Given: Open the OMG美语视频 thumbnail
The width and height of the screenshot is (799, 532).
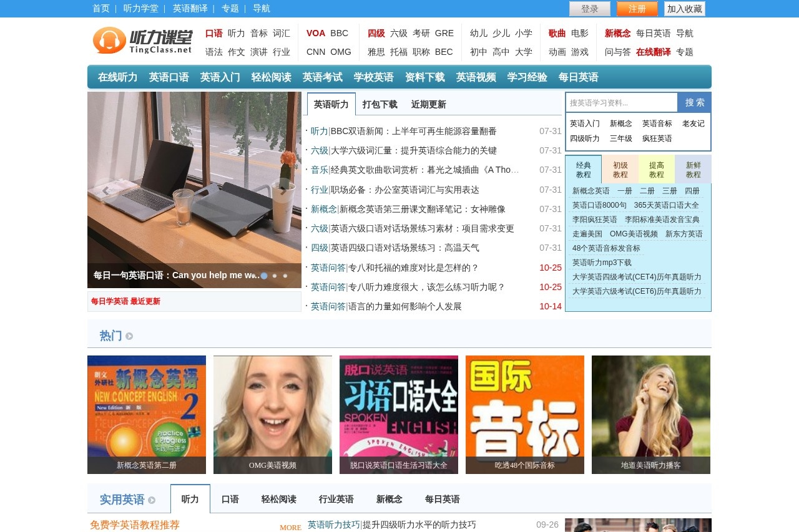Looking at the screenshot, I should 272,414.
